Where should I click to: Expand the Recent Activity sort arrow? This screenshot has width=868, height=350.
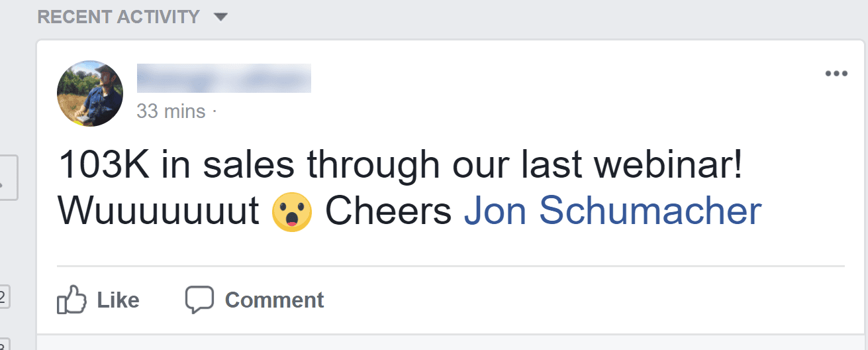coord(221,17)
